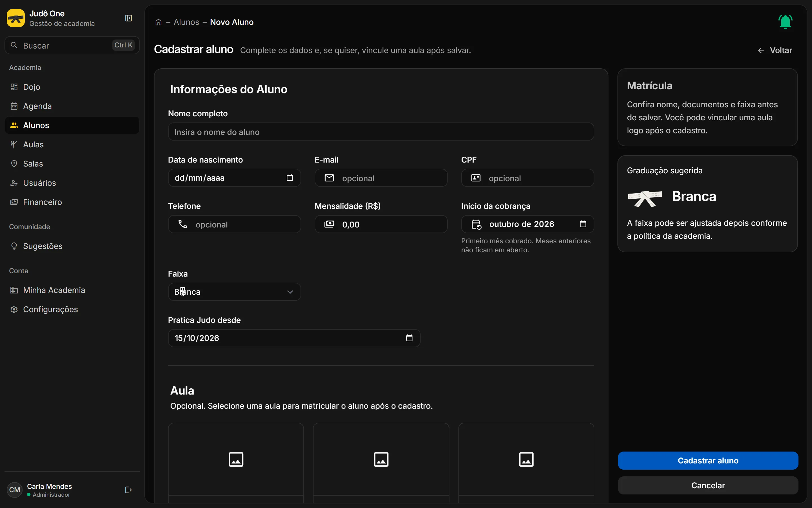Expand the Faixa dropdown
Image resolution: width=812 pixels, height=508 pixels.
(234, 292)
